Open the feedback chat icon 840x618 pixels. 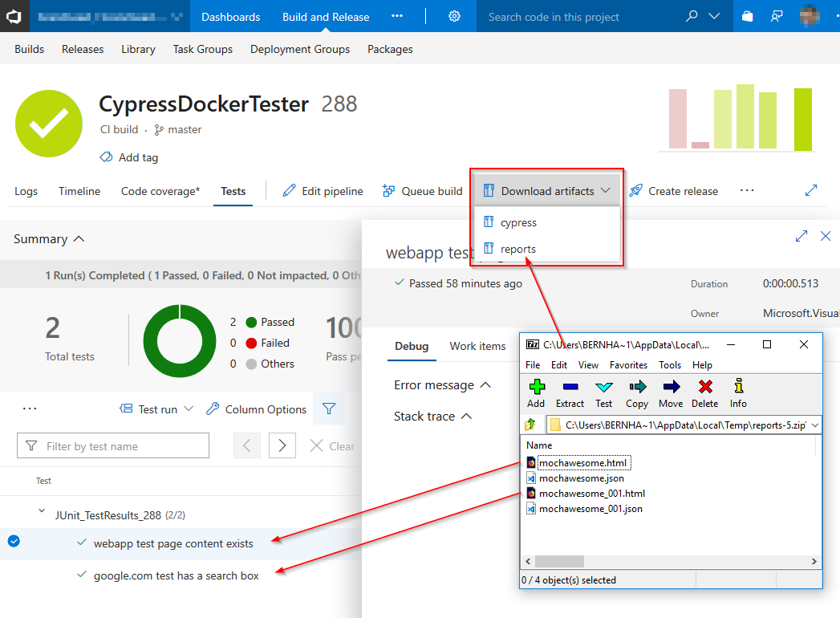click(777, 17)
